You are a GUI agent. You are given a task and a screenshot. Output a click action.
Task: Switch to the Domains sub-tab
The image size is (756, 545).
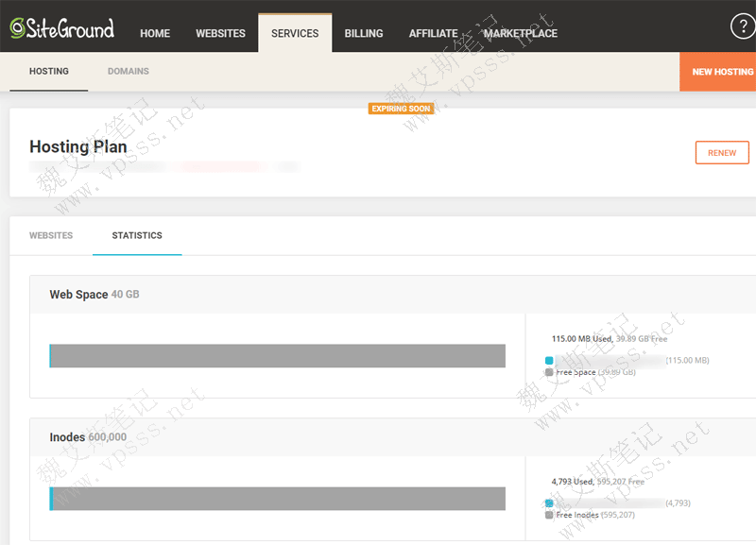(129, 71)
